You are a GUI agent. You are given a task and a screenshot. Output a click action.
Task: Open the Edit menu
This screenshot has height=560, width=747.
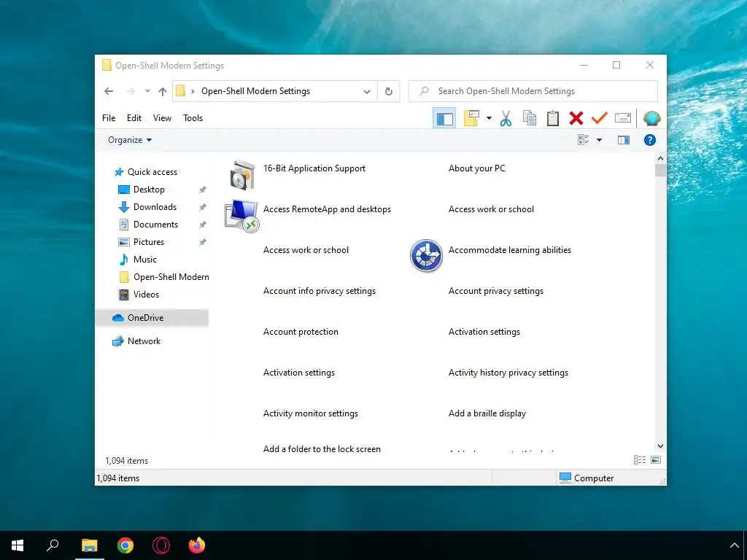click(134, 118)
